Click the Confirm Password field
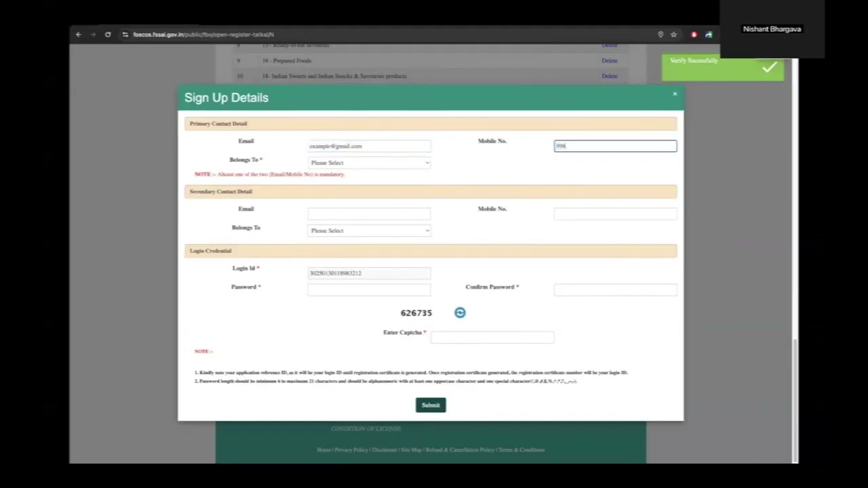 click(615, 290)
